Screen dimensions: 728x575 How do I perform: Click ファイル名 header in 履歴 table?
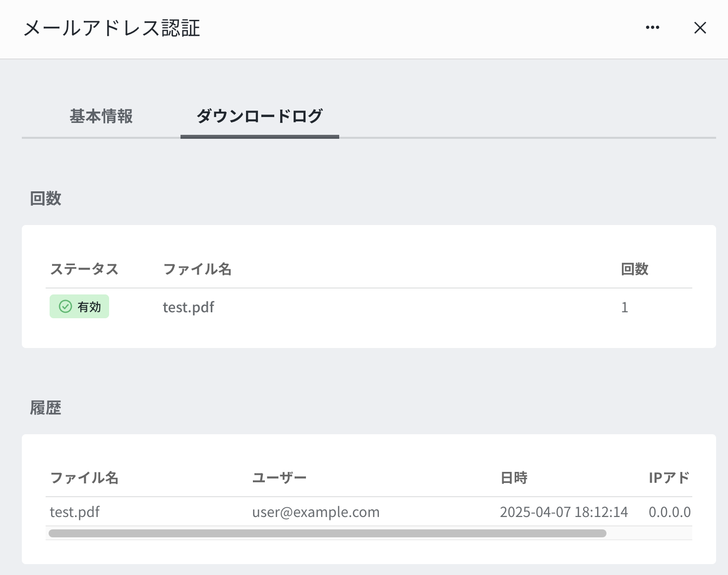point(84,478)
